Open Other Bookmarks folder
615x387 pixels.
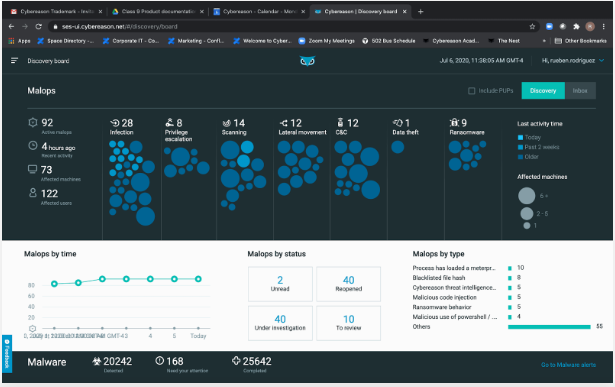point(581,41)
